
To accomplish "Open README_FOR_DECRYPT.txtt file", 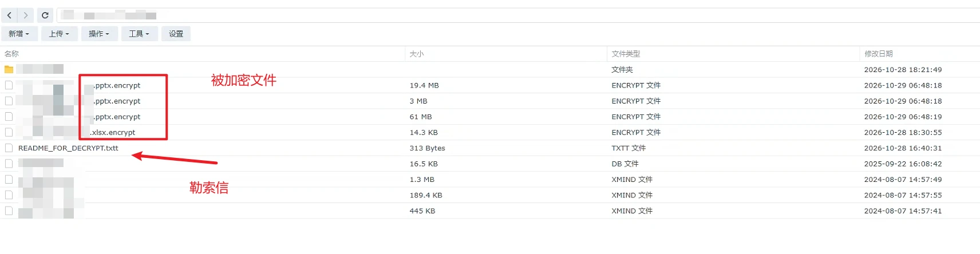I will coord(68,148).
